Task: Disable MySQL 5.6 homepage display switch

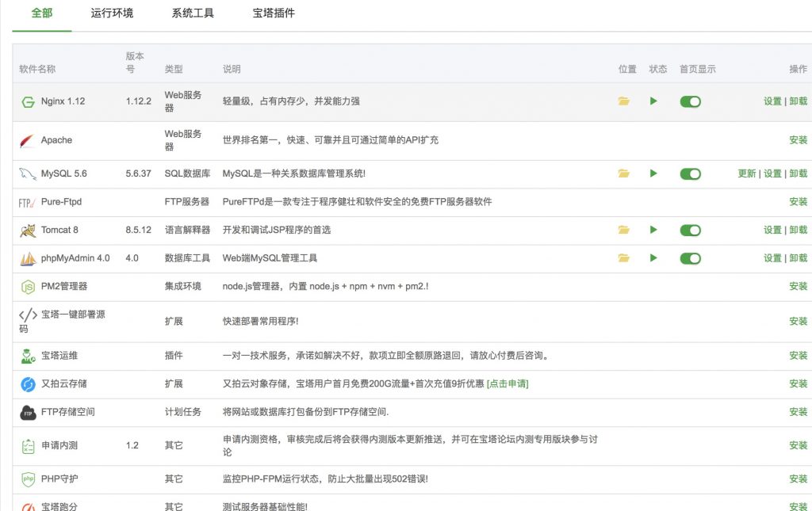Action: [x=690, y=174]
